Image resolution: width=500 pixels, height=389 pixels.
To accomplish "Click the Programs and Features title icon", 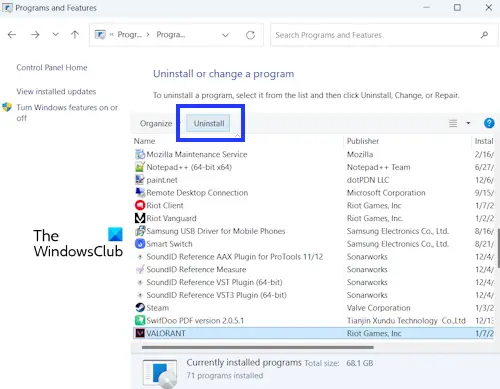I will [7, 7].
